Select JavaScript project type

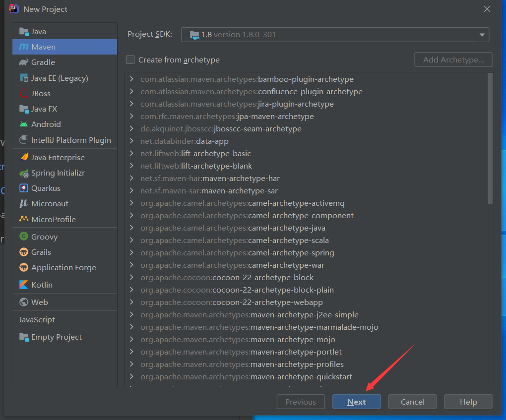click(37, 320)
